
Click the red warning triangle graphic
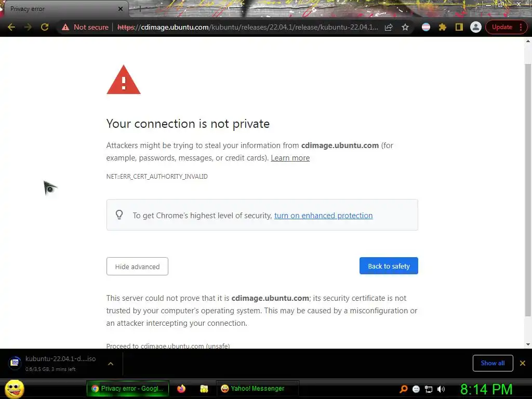[124, 79]
